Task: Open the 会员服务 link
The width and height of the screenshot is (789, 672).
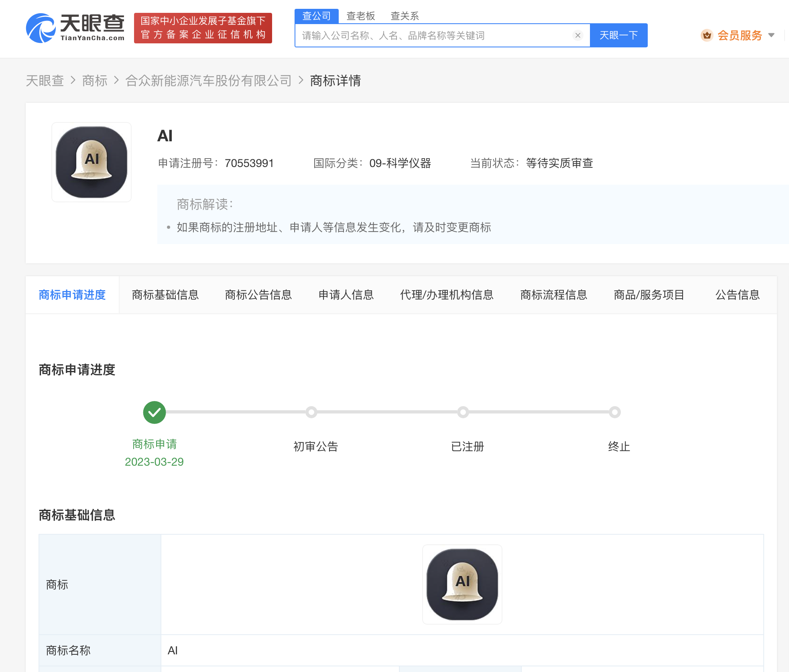Action: point(740,35)
